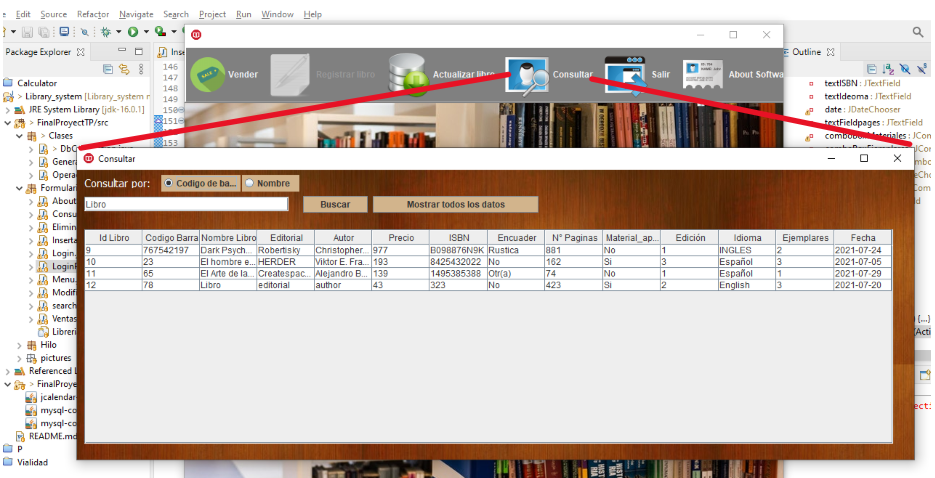935x478 pixels.
Task: Click the Salir exit icon
Action: 625,75
